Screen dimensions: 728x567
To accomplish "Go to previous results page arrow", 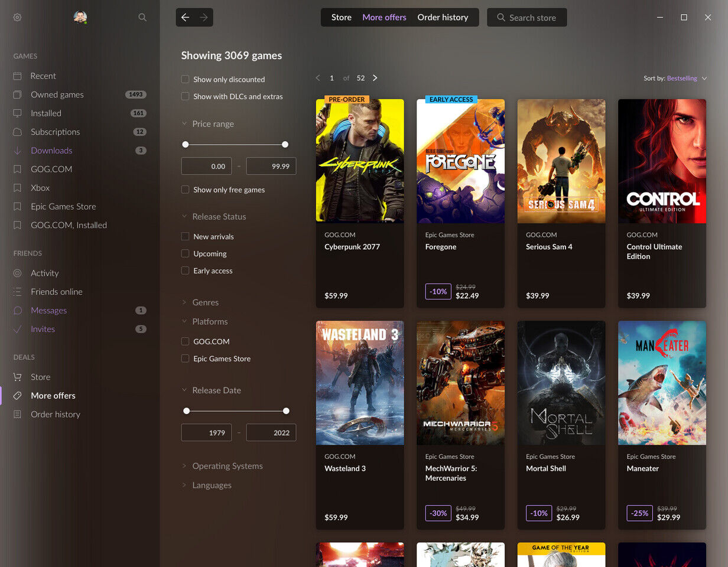I will 318,78.
